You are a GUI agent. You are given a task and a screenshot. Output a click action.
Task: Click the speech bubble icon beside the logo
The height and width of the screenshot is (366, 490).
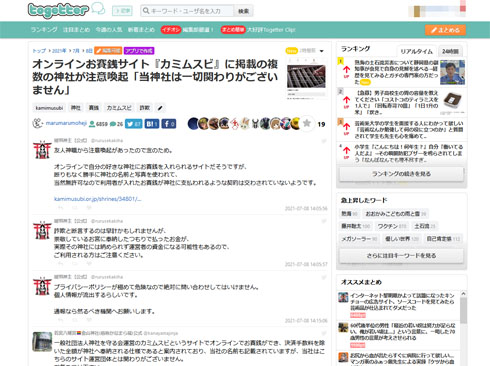(98, 8)
